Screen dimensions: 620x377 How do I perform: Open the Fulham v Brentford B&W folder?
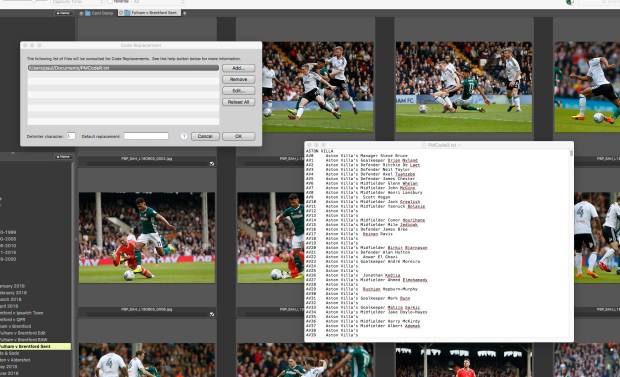pyautogui.click(x=24, y=340)
